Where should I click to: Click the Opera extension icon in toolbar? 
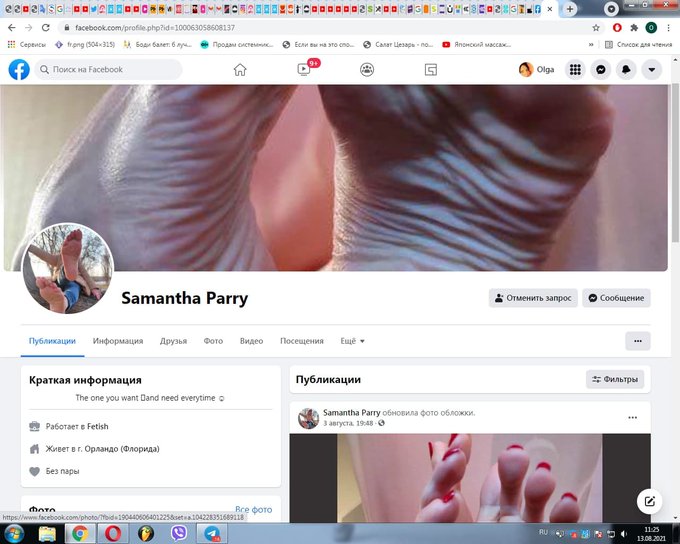click(617, 28)
